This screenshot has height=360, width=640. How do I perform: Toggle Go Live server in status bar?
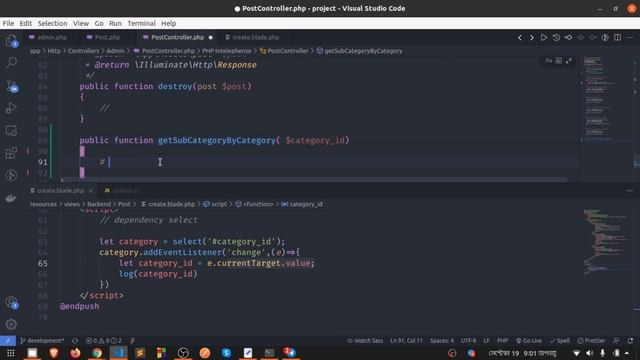coord(529,340)
